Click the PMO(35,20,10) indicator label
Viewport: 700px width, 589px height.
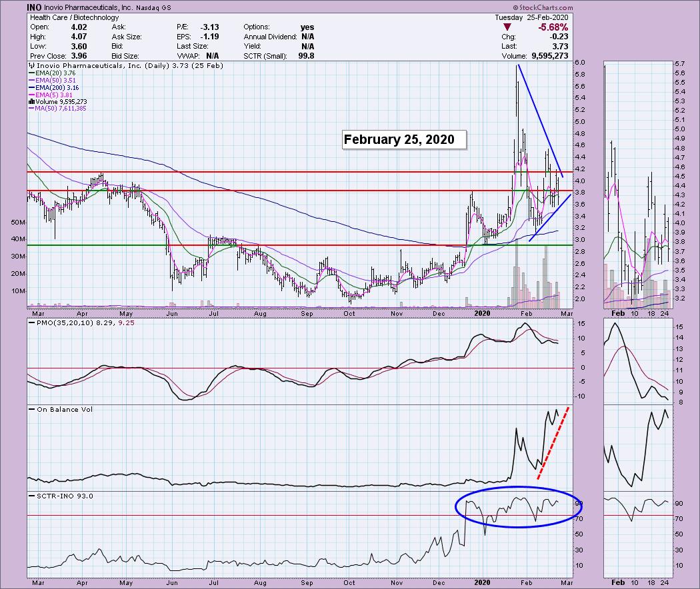click(81, 322)
